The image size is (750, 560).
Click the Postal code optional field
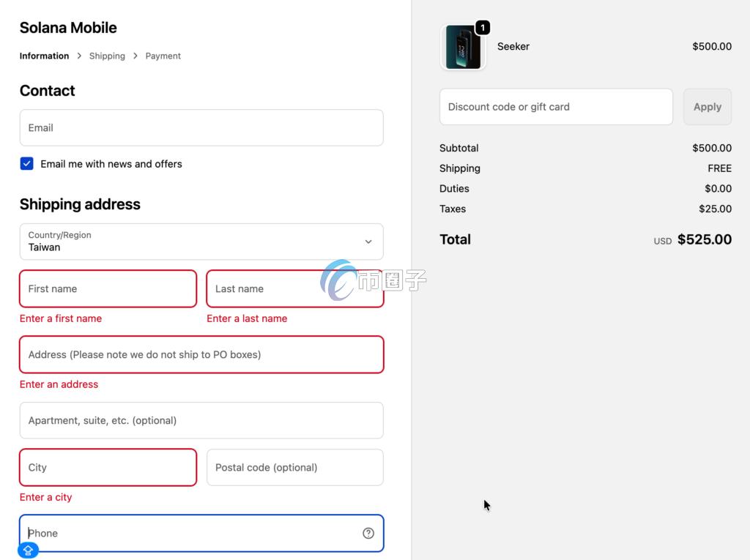(x=294, y=467)
